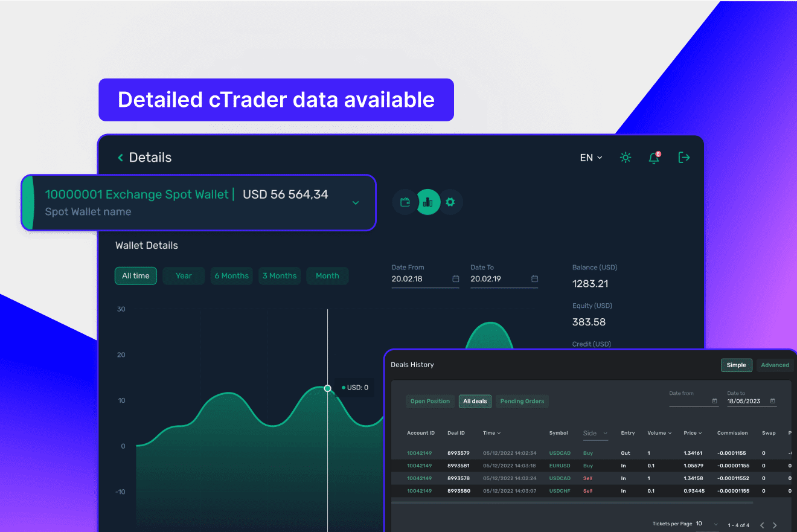Click Account ID 10042149 in USDCHF row
This screenshot has width=797, height=532.
[419, 491]
